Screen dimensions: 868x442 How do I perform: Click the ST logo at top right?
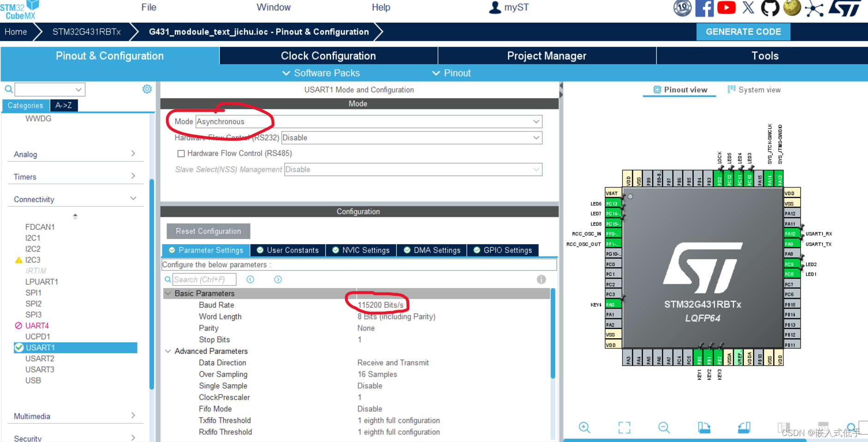click(845, 8)
